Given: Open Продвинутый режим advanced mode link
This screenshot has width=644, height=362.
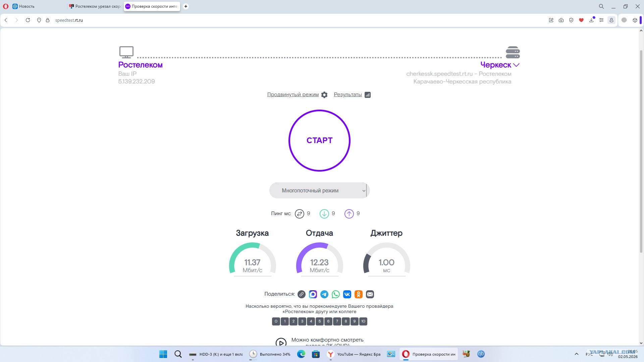Looking at the screenshot, I should pyautogui.click(x=293, y=95).
